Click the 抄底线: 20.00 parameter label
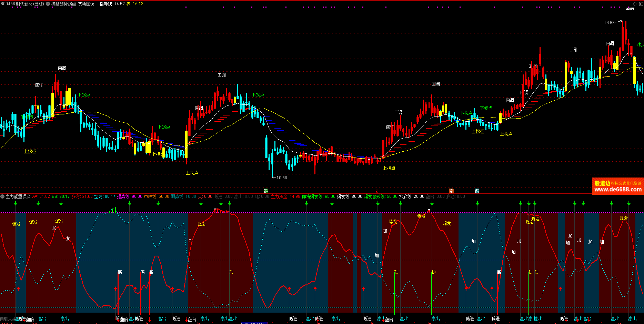 (412, 196)
